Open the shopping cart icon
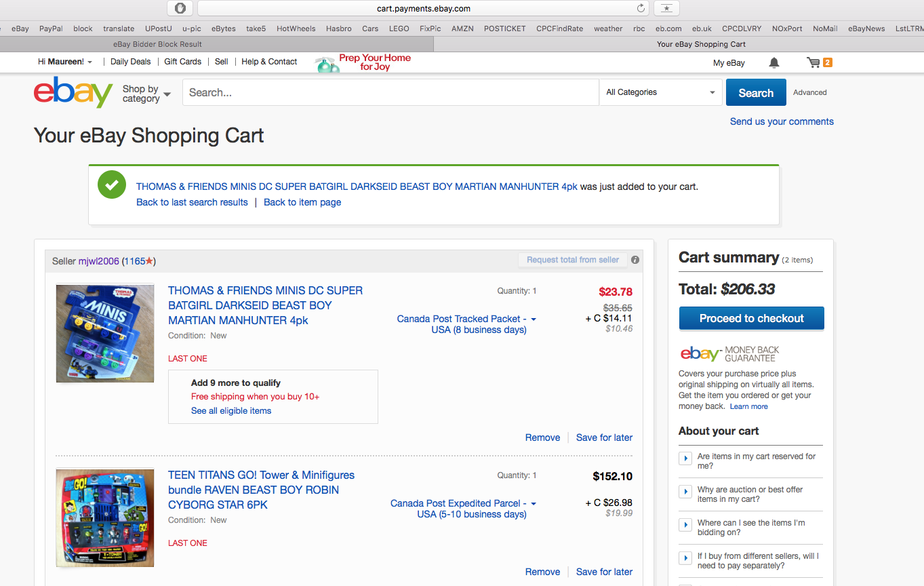 [x=813, y=63]
